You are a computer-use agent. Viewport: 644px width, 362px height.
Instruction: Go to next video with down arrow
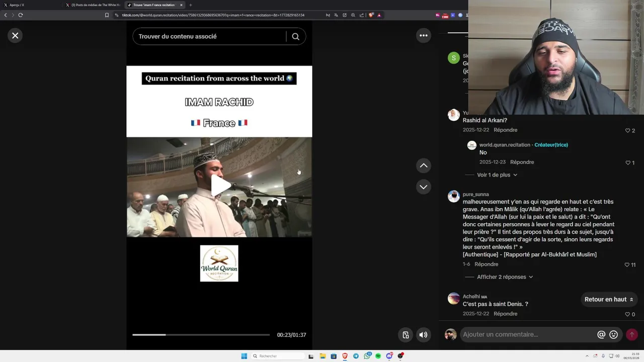click(x=424, y=187)
